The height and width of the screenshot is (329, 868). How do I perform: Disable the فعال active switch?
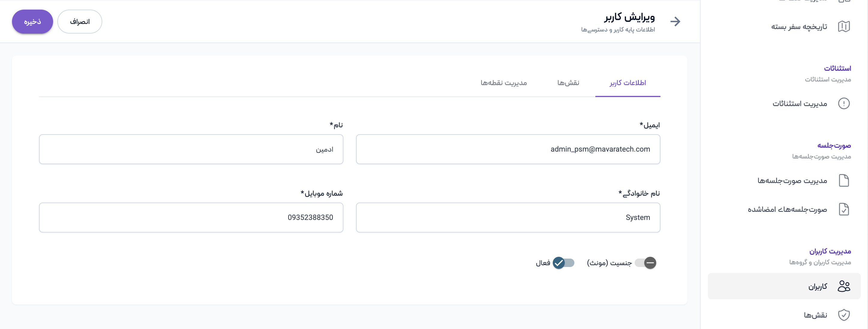pyautogui.click(x=563, y=263)
